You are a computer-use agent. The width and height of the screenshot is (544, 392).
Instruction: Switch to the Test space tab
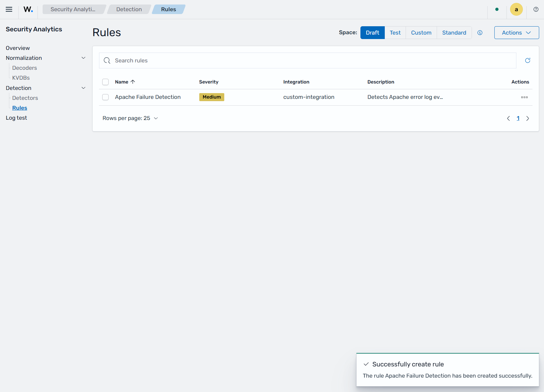(x=395, y=33)
